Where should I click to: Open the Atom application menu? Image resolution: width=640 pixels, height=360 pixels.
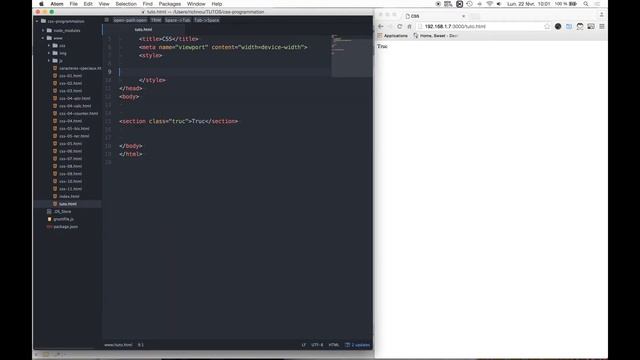click(57, 4)
